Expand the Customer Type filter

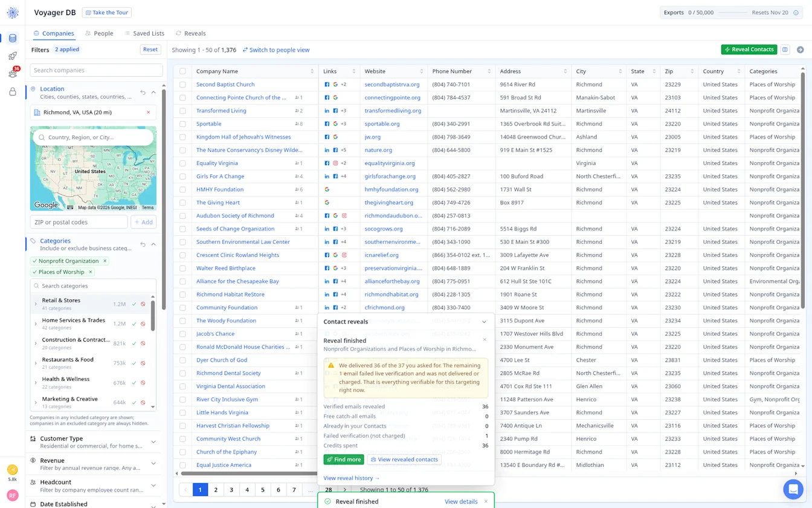pyautogui.click(x=153, y=442)
